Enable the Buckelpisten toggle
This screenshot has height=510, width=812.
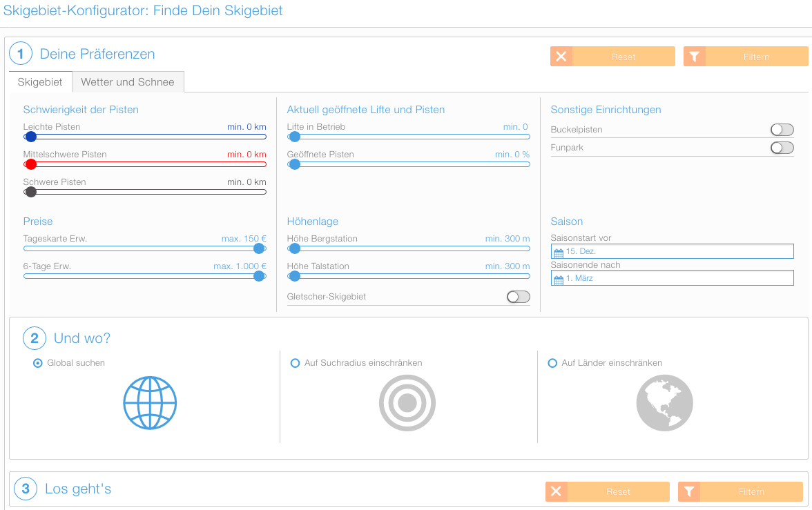pos(782,130)
